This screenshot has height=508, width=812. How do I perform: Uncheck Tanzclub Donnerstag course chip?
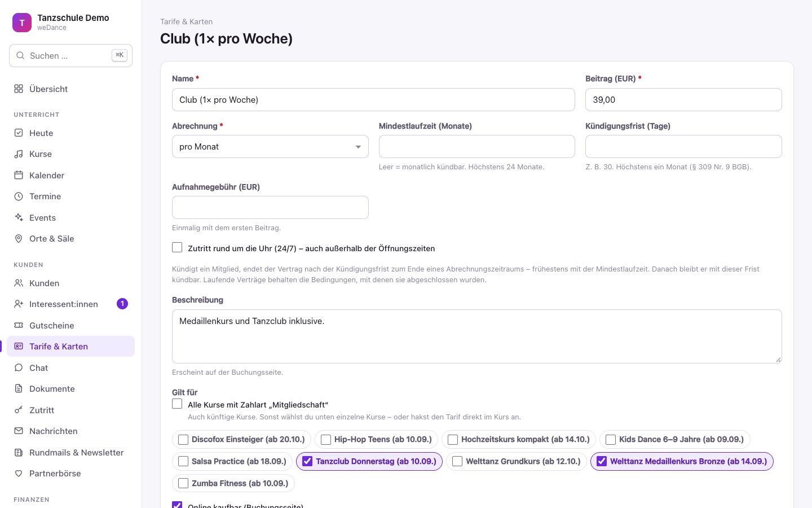click(307, 461)
